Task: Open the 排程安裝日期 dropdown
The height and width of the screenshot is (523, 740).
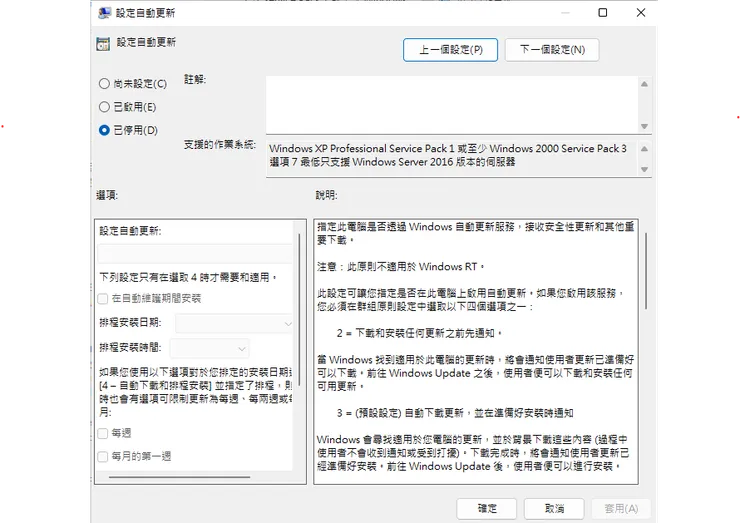Action: pos(234,323)
